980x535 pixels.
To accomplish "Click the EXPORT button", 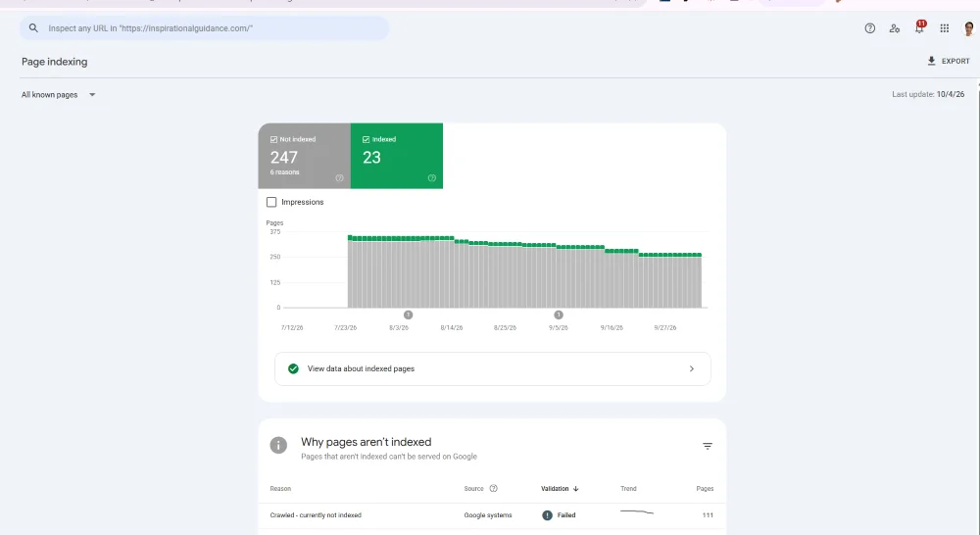I will pyautogui.click(x=948, y=61).
